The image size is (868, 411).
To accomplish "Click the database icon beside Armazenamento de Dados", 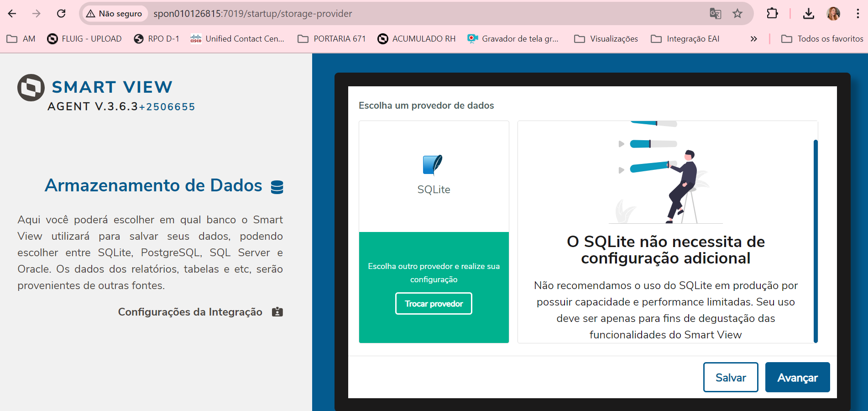I will click(x=277, y=187).
